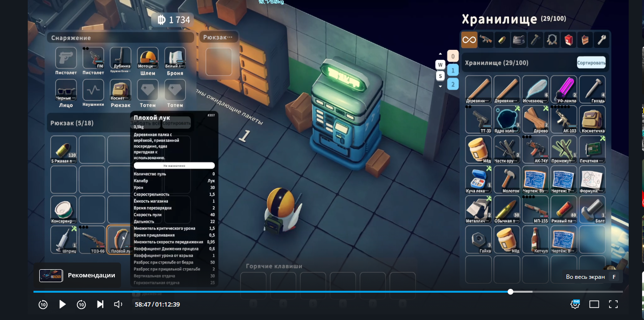
Task: Select the Кетчуп bottle in storage
Action: click(x=535, y=240)
